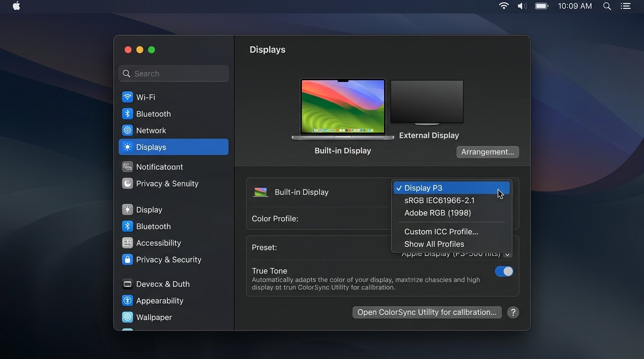Screen dimensions: 644x359
Task: Select Custom ICC Profile... option
Action: 452,232
